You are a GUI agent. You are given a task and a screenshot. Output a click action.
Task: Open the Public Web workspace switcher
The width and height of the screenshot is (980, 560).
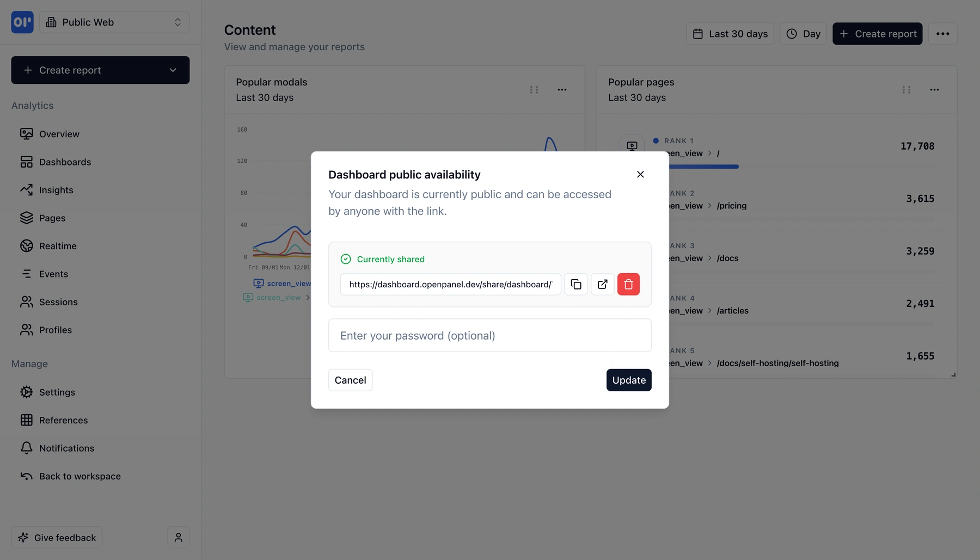pos(114,22)
